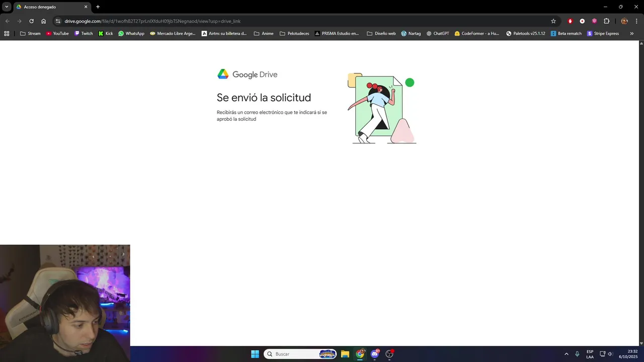This screenshot has height=362, width=644.
Task: View site information icon in address bar
Action: tap(58, 21)
